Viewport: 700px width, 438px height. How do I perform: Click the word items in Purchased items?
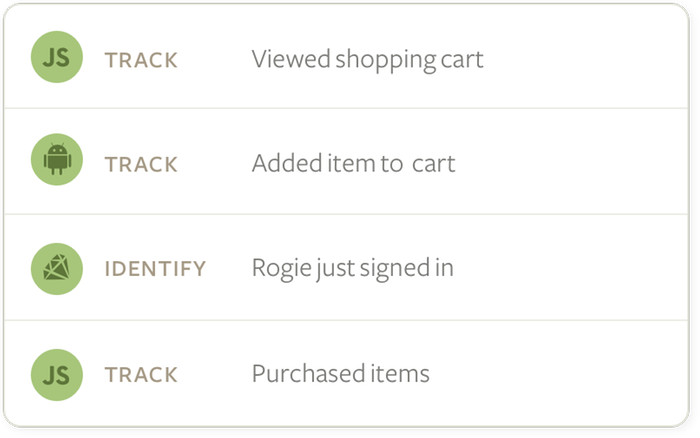pos(394,374)
